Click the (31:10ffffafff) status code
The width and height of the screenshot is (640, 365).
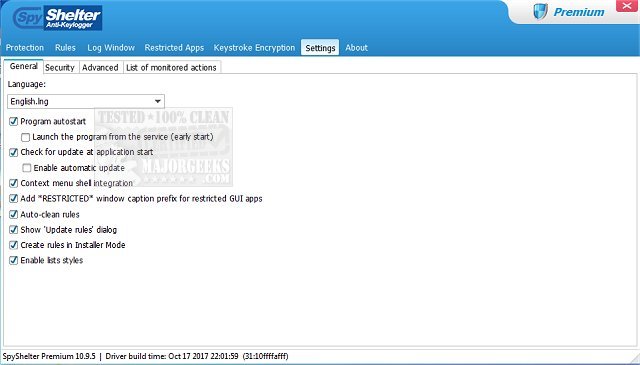265,356
